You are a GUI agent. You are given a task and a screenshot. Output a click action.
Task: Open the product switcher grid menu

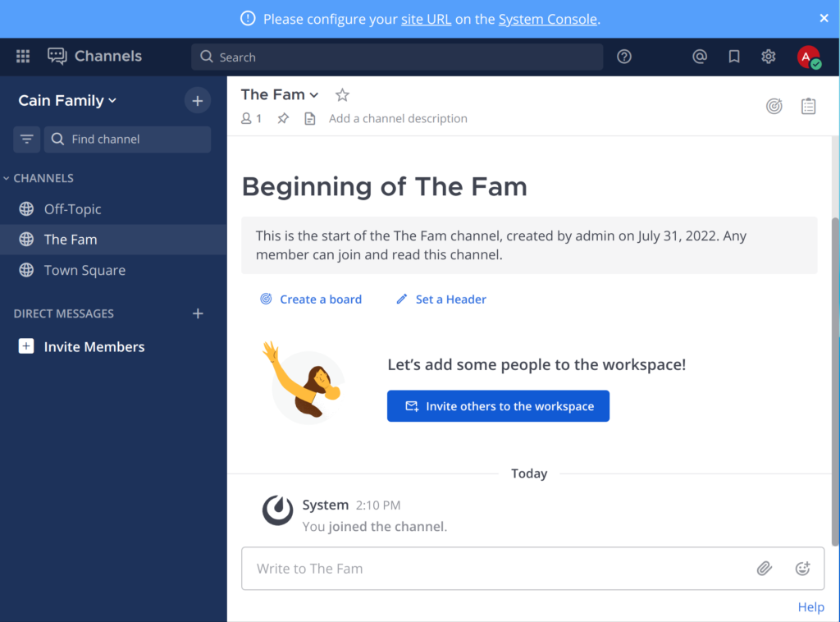(23, 57)
